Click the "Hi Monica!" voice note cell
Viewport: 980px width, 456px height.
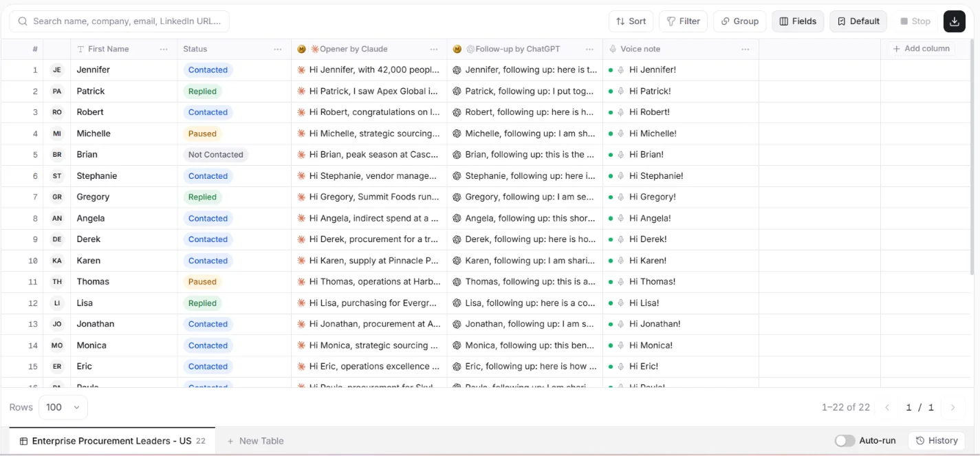681,345
